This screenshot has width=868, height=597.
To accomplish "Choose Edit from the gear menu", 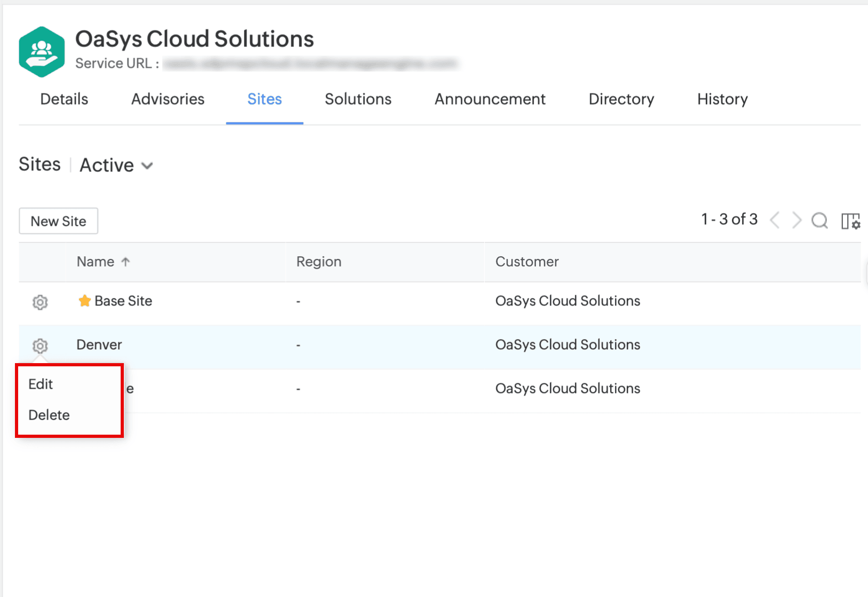I will pos(41,384).
